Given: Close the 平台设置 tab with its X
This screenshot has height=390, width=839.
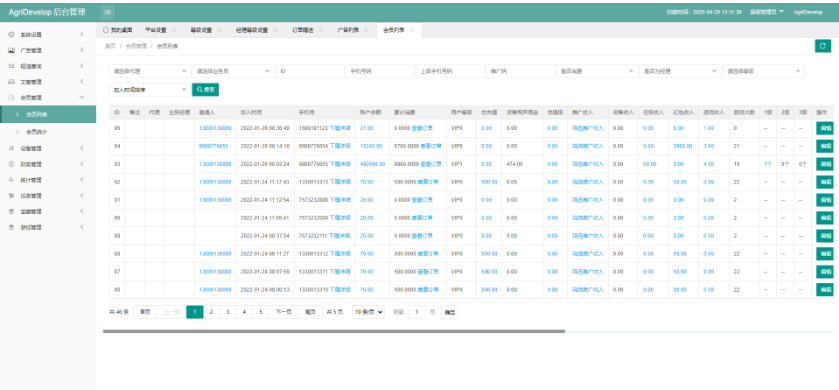Looking at the screenshot, I should tap(173, 30).
